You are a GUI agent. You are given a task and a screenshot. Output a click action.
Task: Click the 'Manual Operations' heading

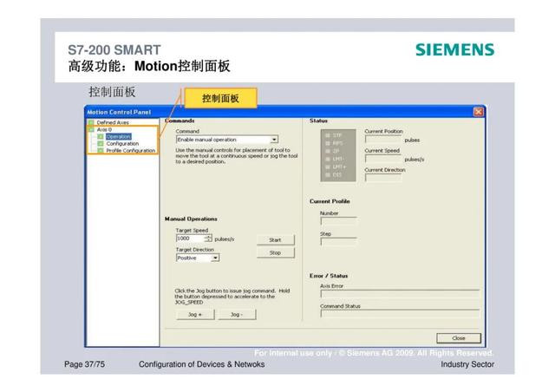(191, 219)
